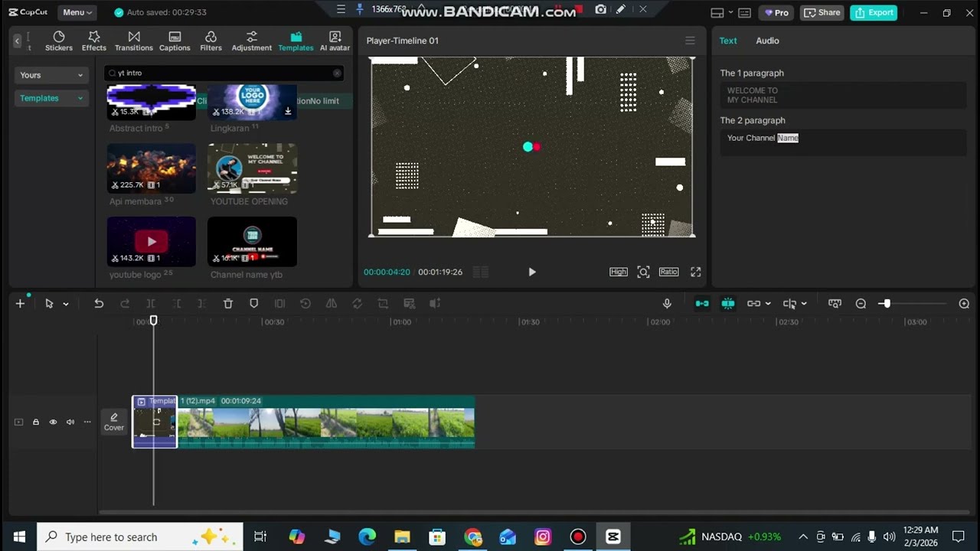The height and width of the screenshot is (551, 980).
Task: Enter fullscreen preview mode
Action: tap(696, 272)
